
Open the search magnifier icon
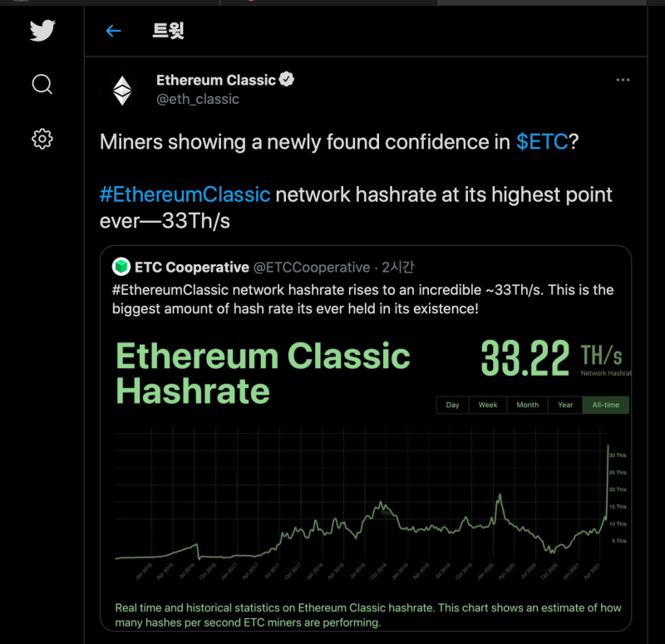[42, 84]
